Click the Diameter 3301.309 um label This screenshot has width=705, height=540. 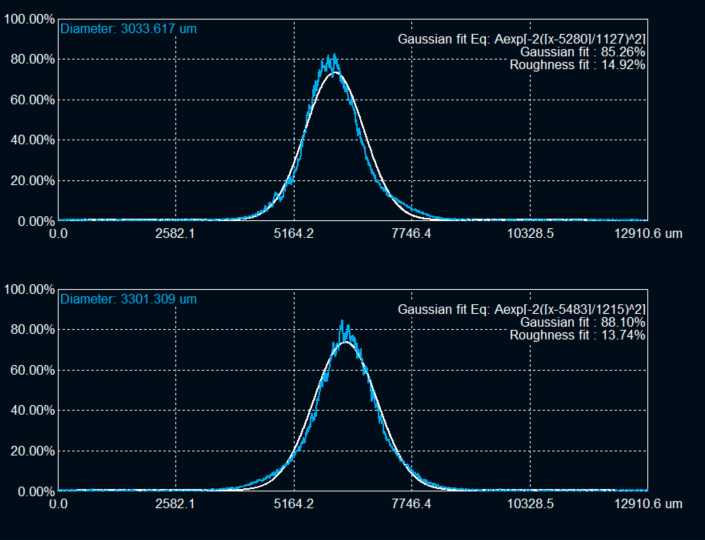tap(128, 299)
